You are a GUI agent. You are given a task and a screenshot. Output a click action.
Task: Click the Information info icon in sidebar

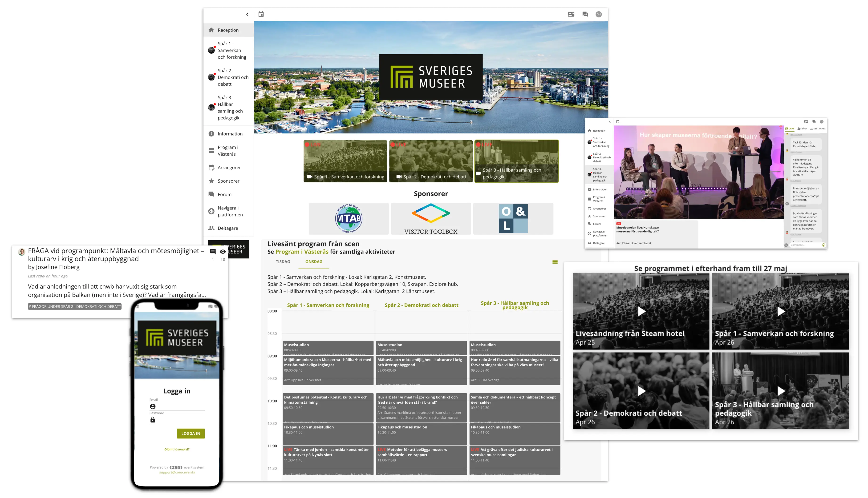[211, 134]
